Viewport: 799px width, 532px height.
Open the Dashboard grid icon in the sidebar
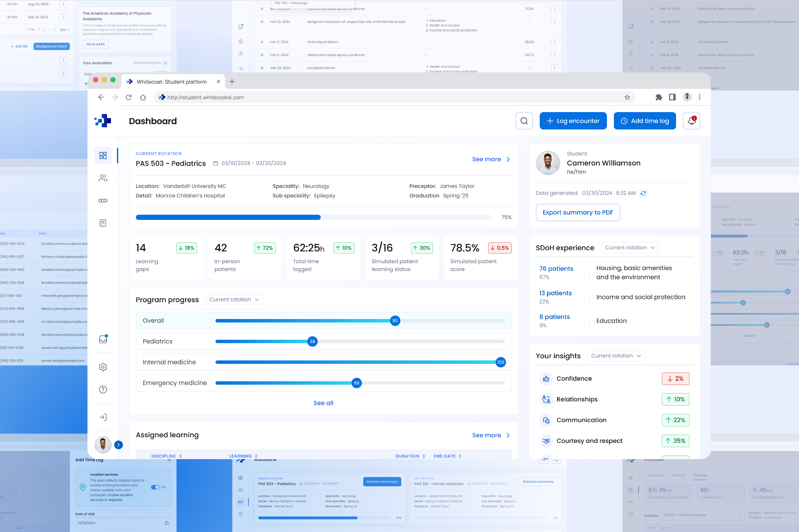click(103, 156)
